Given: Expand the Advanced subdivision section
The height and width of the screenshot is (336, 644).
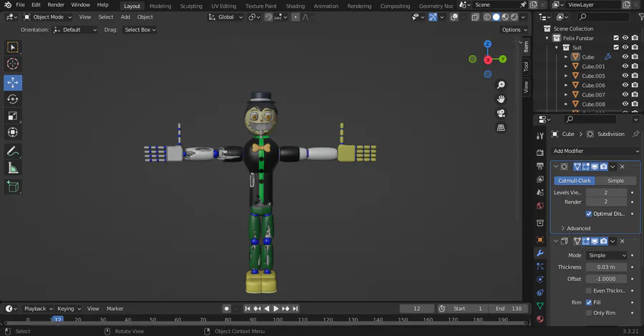Looking at the screenshot, I should 576,229.
